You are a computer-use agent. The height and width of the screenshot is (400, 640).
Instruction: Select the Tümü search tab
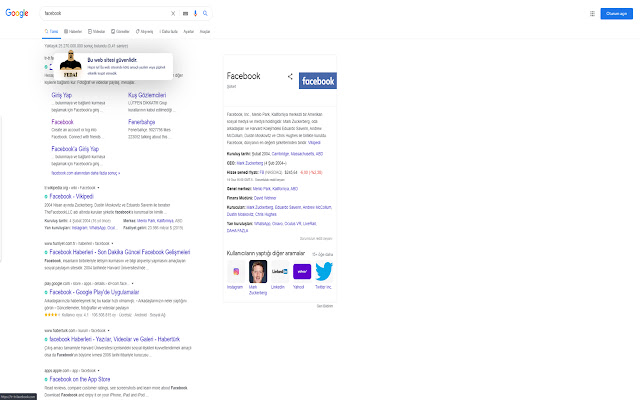[51, 31]
